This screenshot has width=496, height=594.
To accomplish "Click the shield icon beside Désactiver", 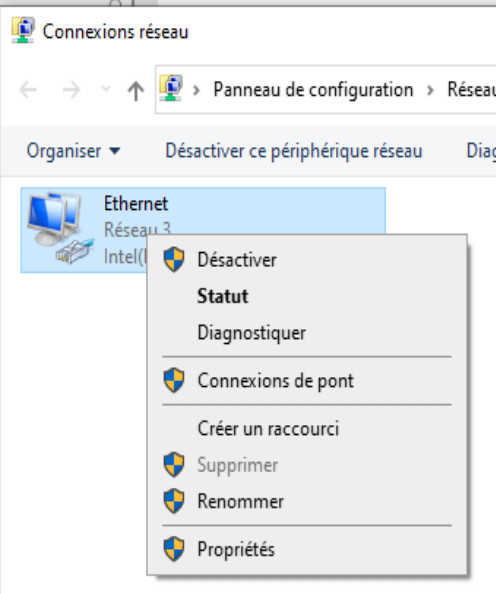I will pyautogui.click(x=174, y=259).
